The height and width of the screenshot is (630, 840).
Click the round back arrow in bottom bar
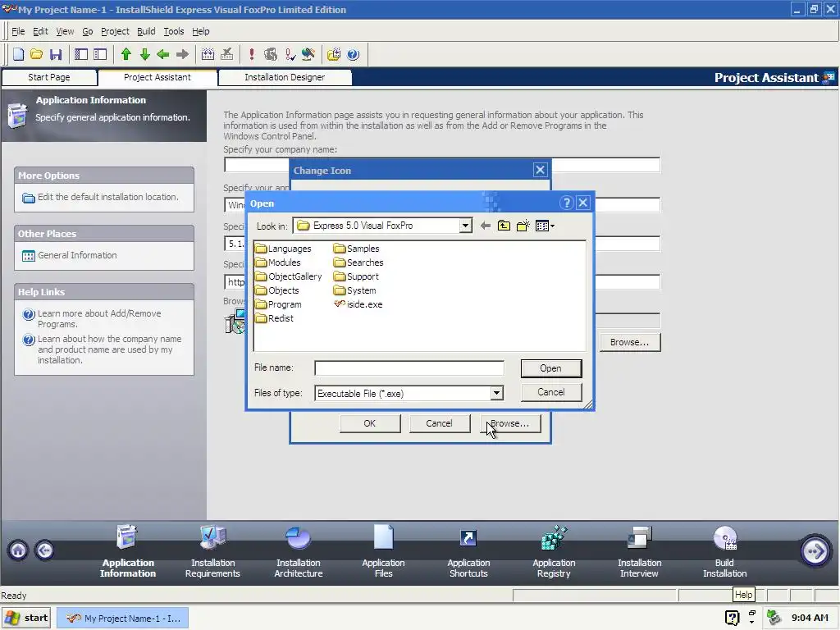(44, 550)
